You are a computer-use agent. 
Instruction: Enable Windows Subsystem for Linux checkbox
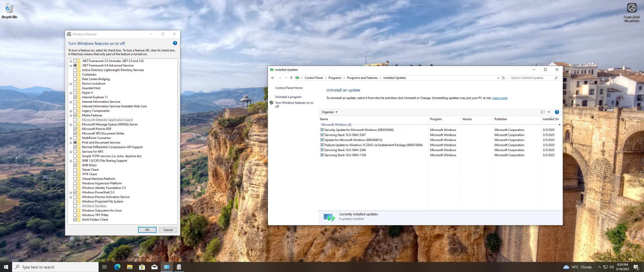click(x=75, y=211)
